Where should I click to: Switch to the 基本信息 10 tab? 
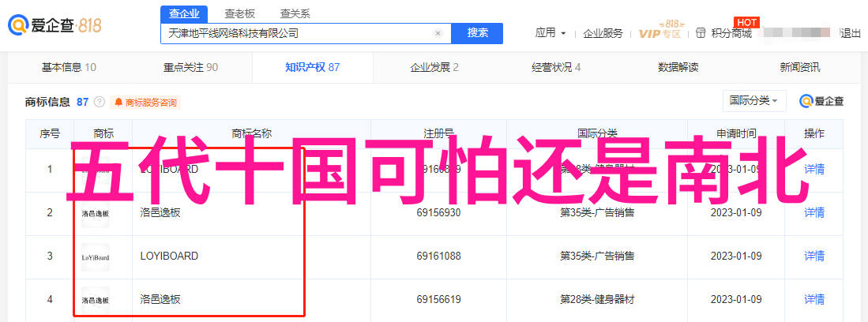[70, 68]
